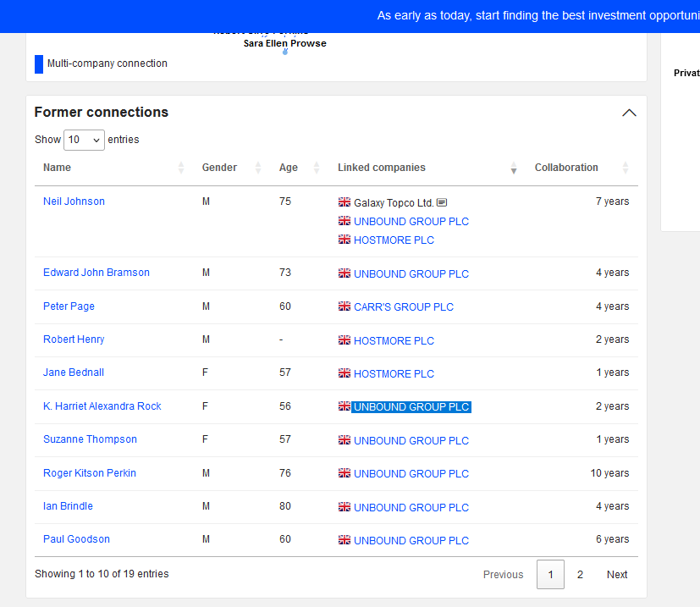Open Neil Johnson's profile
The image size is (700, 607).
point(74,201)
